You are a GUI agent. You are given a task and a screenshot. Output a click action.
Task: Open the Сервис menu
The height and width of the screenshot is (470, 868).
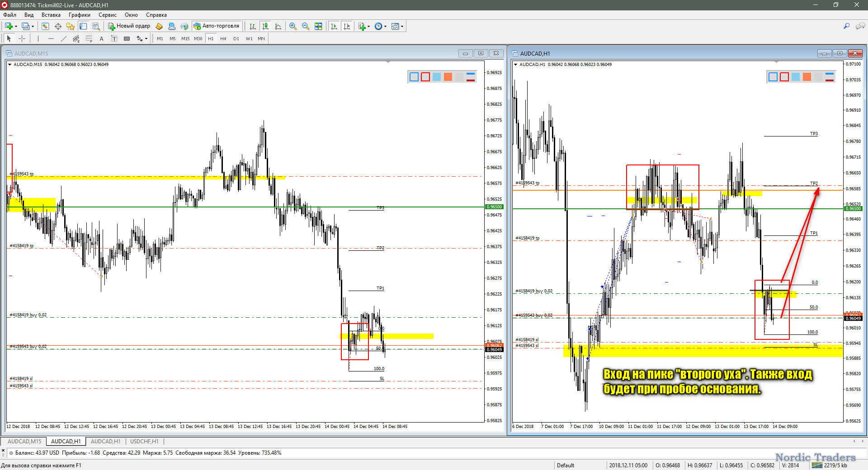point(108,15)
